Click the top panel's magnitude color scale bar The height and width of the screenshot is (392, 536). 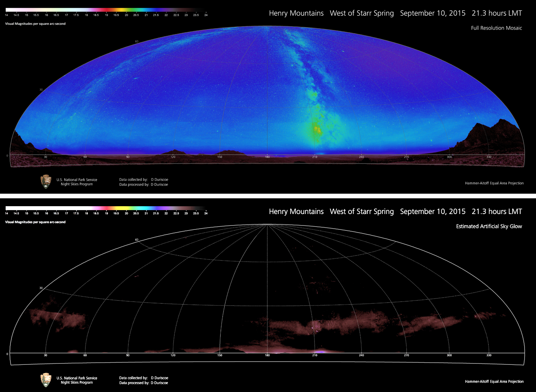click(x=106, y=10)
